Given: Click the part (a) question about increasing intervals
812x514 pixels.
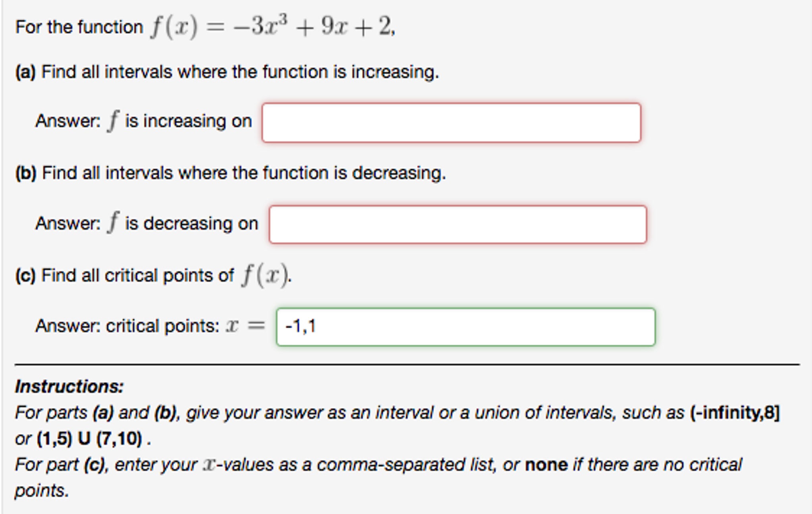Looking at the screenshot, I should pyautogui.click(x=227, y=72).
